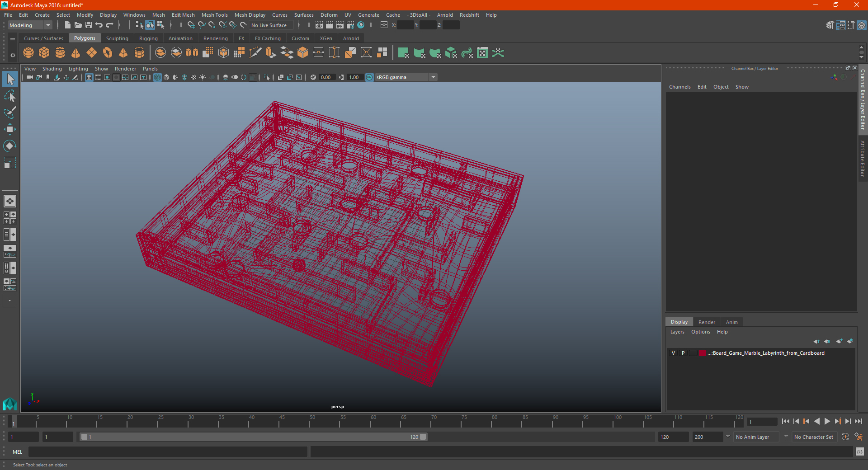This screenshot has width=868, height=470.
Task: Toggle visibility V on Board_Game layer
Action: coord(673,353)
